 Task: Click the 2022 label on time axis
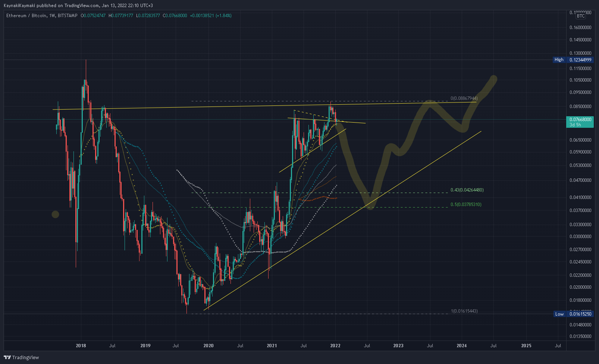[335, 346]
